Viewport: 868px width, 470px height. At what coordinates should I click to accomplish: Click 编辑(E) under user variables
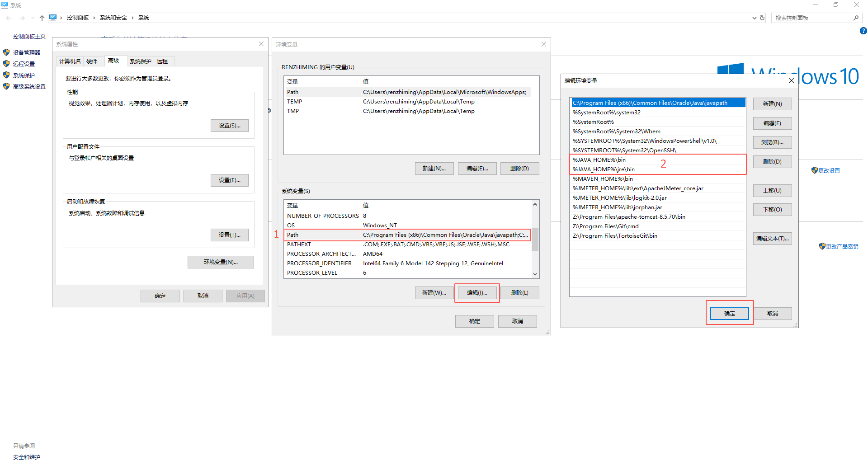click(x=477, y=169)
